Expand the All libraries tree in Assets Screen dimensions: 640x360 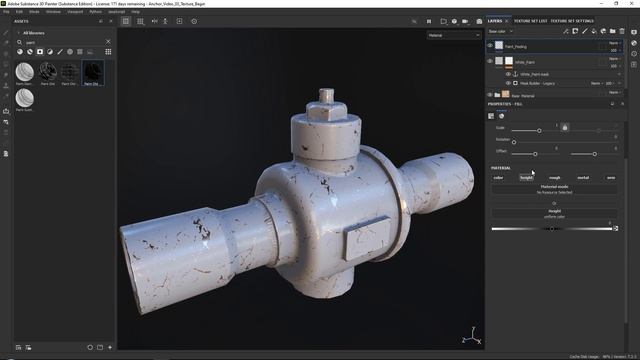(x=18, y=33)
